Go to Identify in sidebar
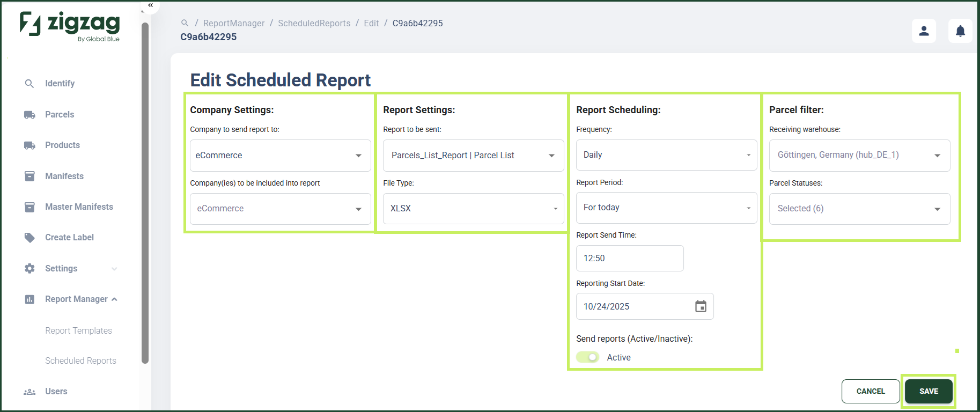 click(60, 84)
